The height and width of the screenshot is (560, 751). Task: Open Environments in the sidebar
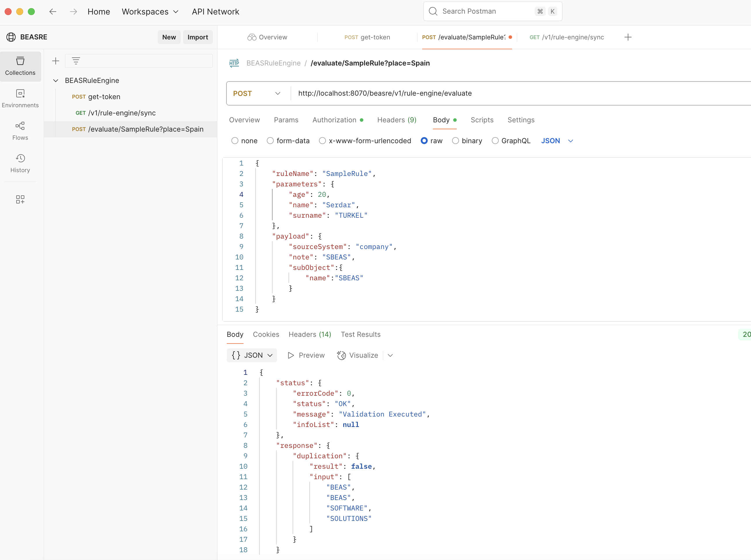coord(20,99)
